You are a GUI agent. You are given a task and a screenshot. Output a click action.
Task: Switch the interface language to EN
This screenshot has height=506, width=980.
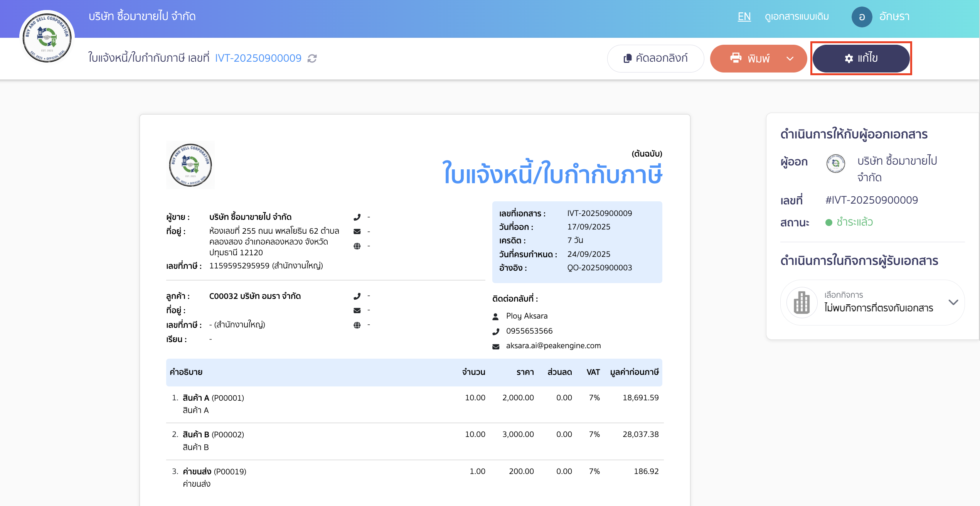[x=744, y=17]
